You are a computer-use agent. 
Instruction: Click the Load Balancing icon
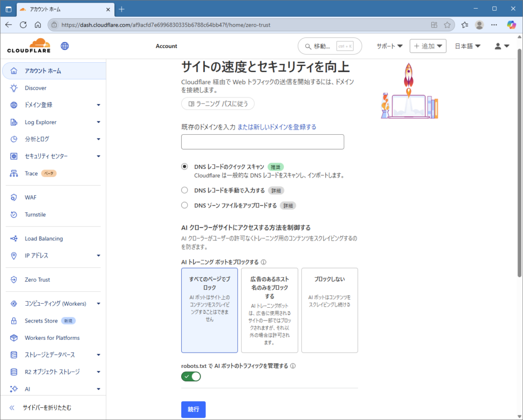click(14, 238)
